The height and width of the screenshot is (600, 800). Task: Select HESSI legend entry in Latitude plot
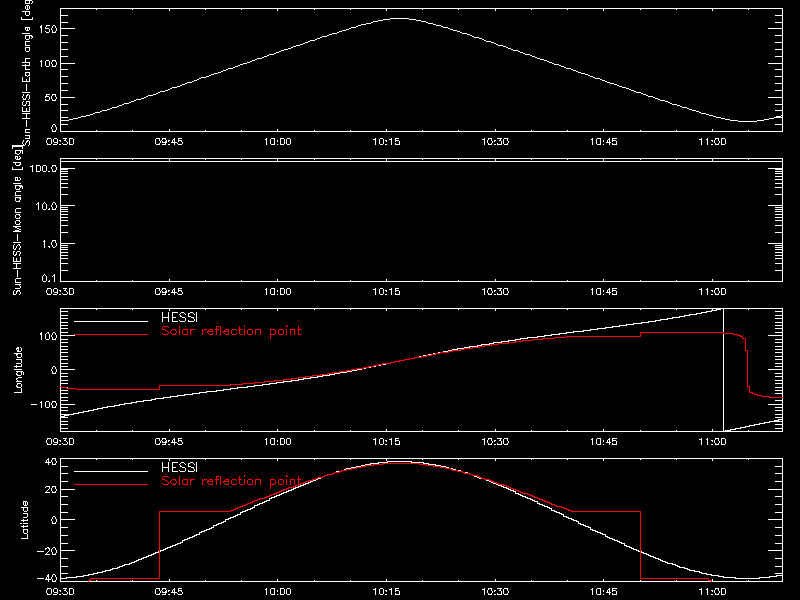[x=179, y=467]
